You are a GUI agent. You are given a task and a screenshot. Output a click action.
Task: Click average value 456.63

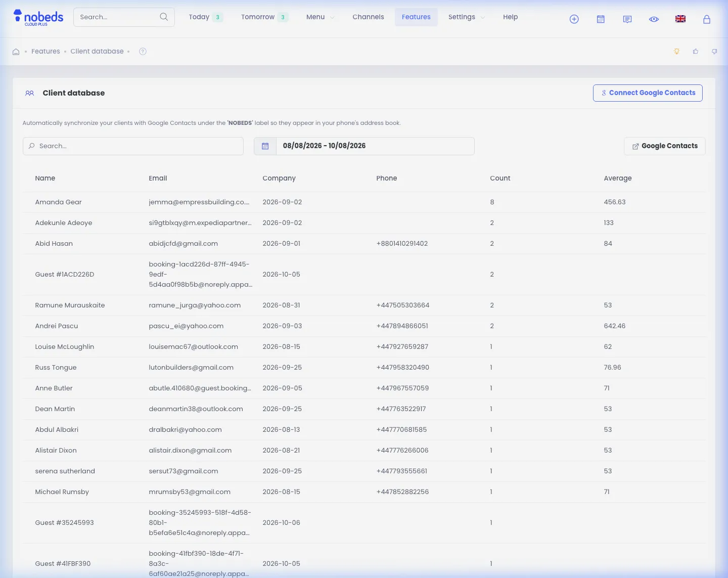coord(614,202)
